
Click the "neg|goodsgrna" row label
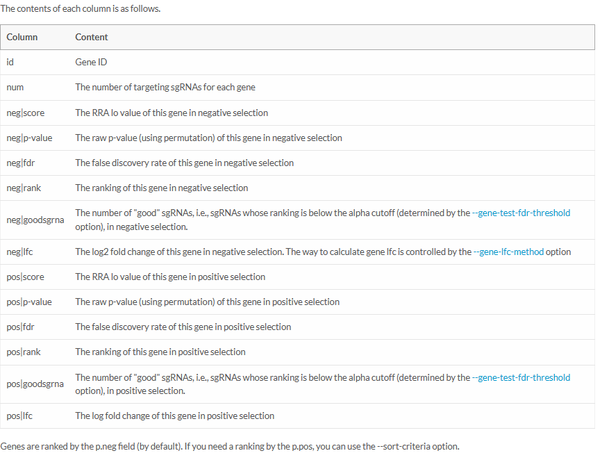pyautogui.click(x=34, y=219)
